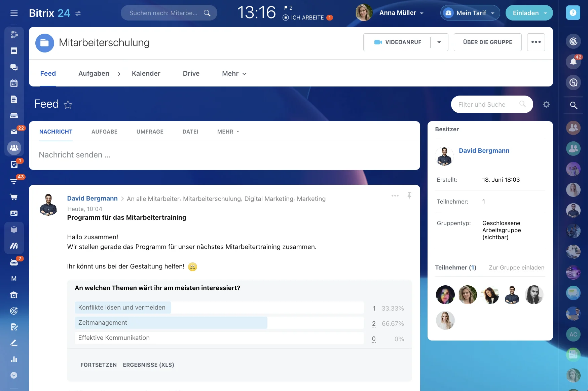Open analytics bar chart sidebar icon
The image size is (588, 391).
tap(14, 359)
